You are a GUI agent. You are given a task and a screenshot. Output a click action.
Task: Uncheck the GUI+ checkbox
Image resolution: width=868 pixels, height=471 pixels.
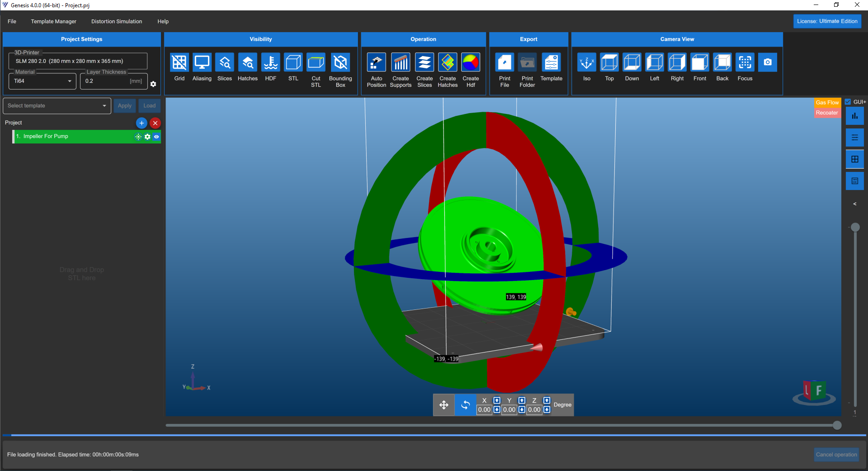[x=848, y=102]
